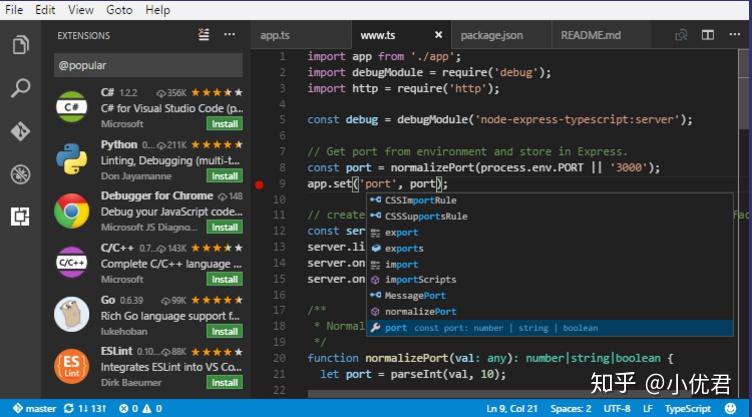
Task: Open errors and warnings count in status bar
Action: point(141,408)
